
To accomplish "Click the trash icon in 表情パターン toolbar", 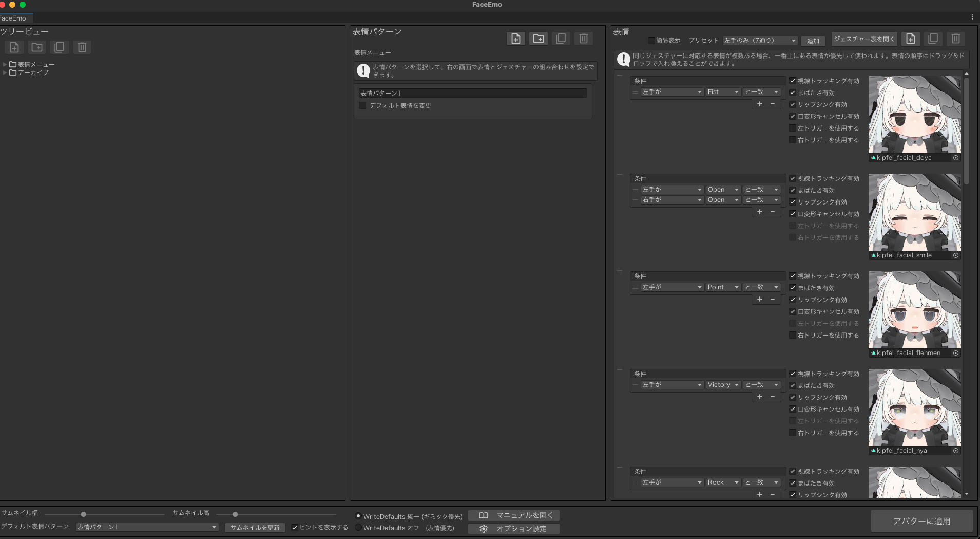I will pyautogui.click(x=583, y=38).
